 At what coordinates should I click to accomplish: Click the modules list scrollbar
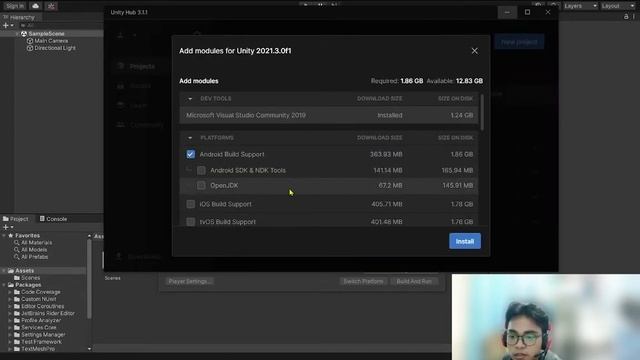(x=482, y=112)
